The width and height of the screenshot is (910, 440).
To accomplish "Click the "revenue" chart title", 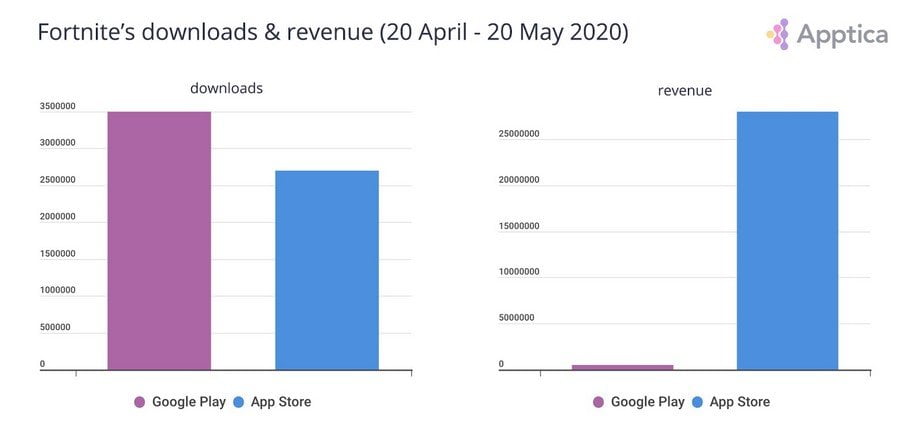I will click(x=685, y=90).
